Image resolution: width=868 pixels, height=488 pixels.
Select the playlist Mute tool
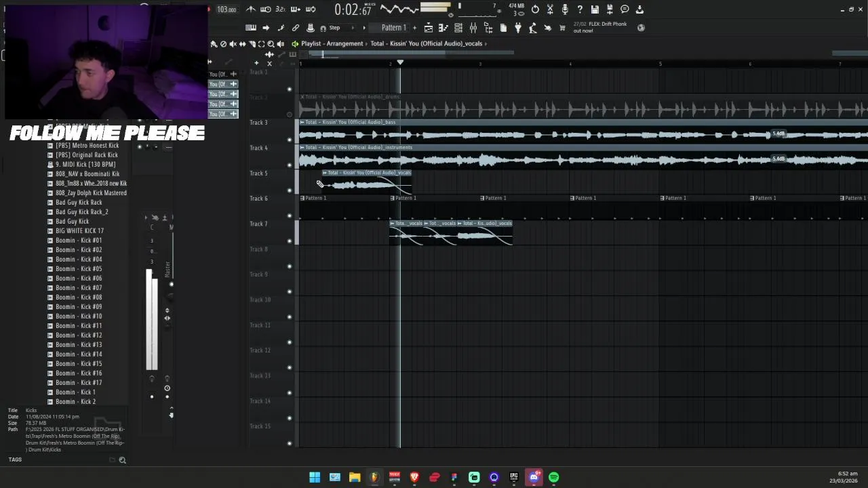[233, 44]
